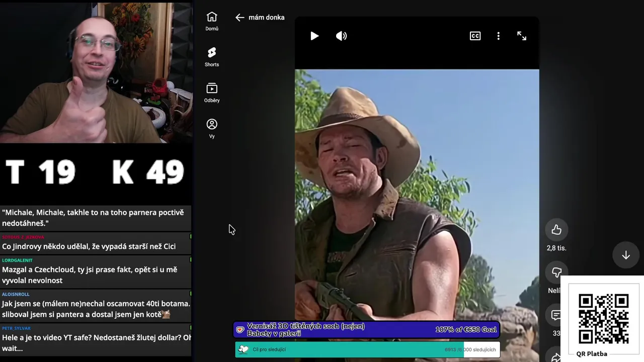
Task: Click the 'Hele a je to video' message
Action: coord(97,343)
